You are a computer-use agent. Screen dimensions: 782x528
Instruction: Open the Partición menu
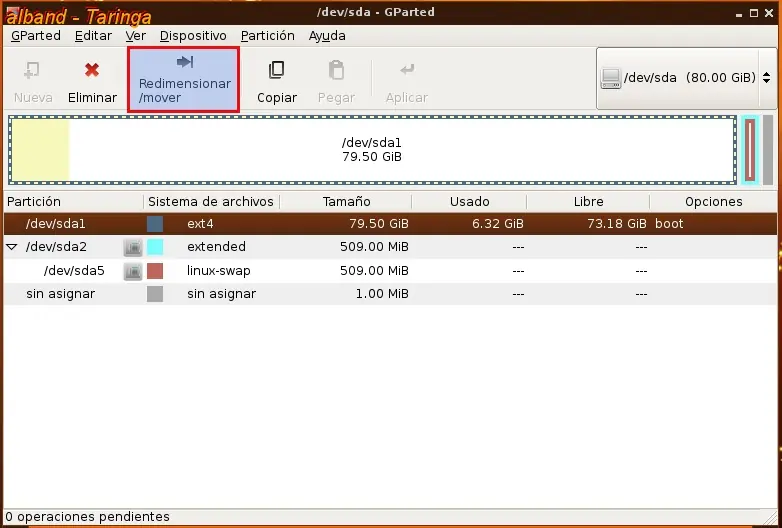coord(268,36)
